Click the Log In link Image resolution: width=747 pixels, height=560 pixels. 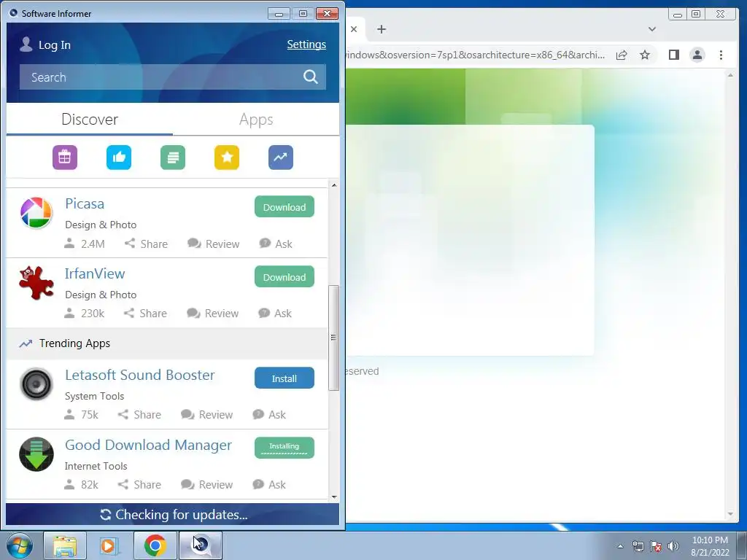[x=54, y=44]
